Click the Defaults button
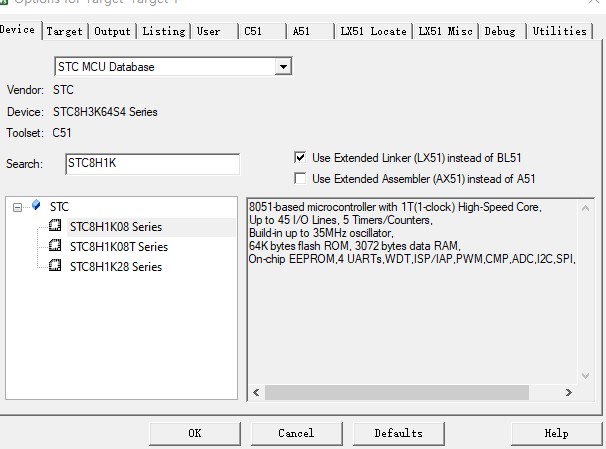The height and width of the screenshot is (449, 606). click(398, 434)
